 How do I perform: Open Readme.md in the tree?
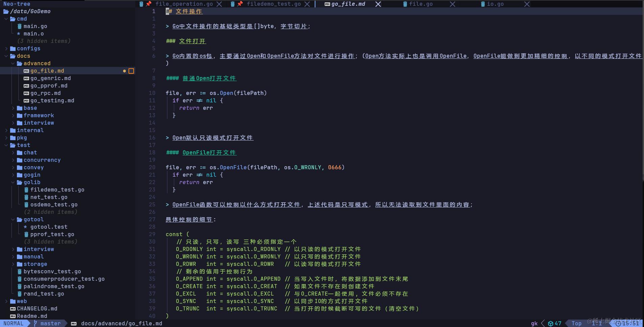click(32, 316)
